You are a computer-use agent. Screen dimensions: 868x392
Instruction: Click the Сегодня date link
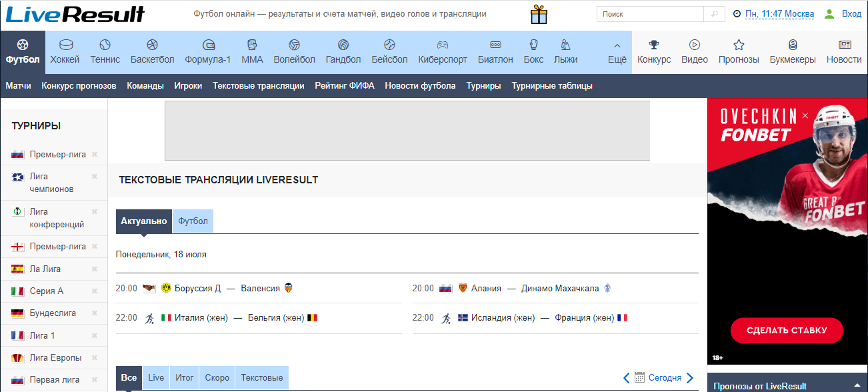click(665, 378)
